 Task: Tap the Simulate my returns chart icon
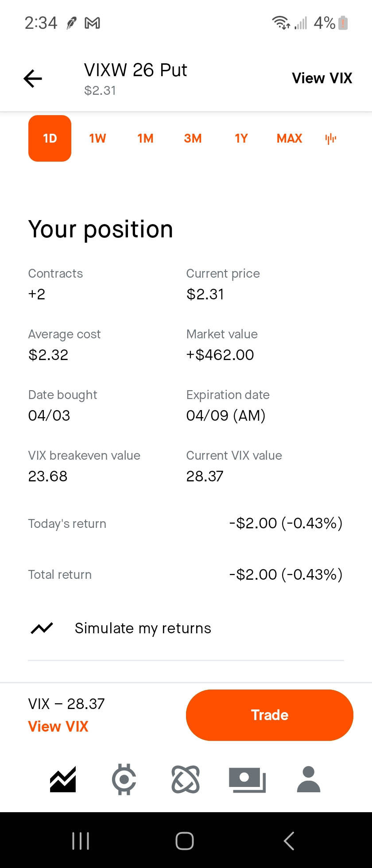[x=42, y=628]
